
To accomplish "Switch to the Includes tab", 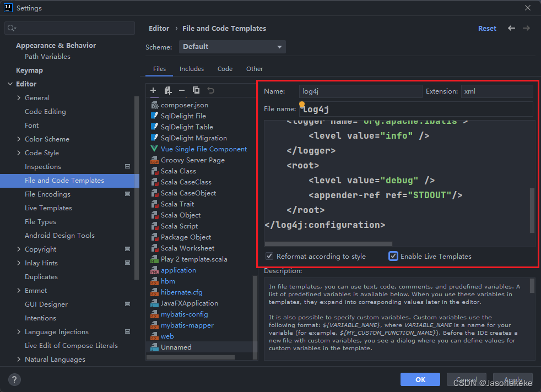I will coord(192,69).
